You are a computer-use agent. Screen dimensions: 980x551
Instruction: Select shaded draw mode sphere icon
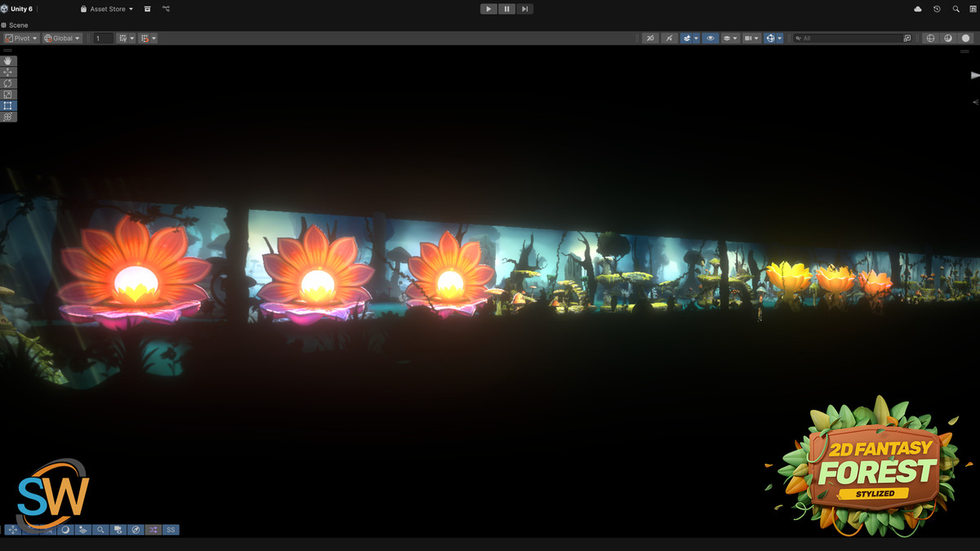pyautogui.click(x=966, y=38)
